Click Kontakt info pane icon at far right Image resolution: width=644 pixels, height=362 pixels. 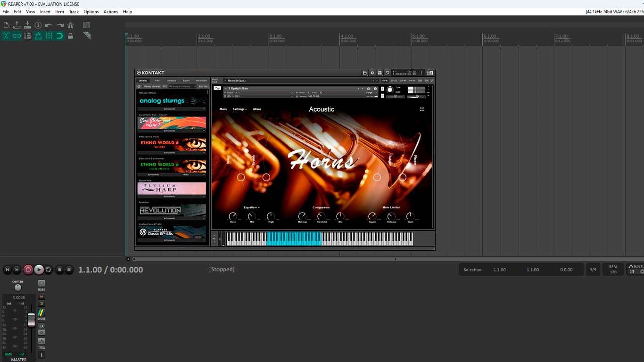point(430,73)
